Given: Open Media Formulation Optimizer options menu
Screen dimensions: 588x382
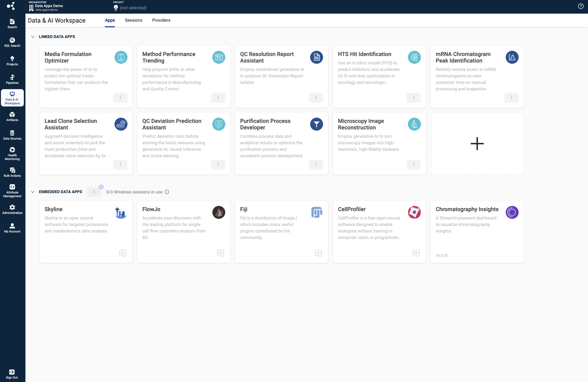Looking at the screenshot, I should (x=120, y=98).
